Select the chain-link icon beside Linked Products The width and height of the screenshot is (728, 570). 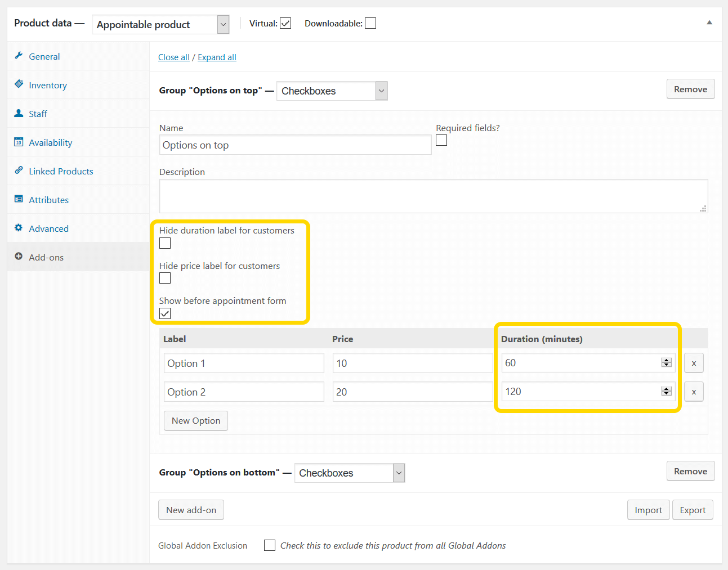[x=19, y=171]
